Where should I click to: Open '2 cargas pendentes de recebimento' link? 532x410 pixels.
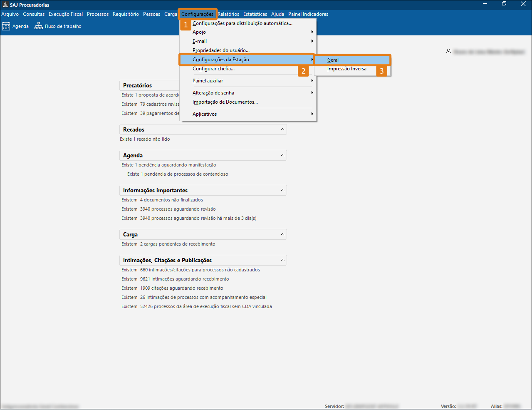(178, 244)
